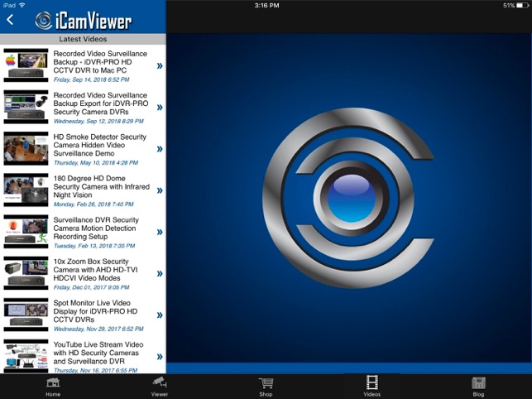
Task: Open 'YouTube Live Stream Video' title
Action: pos(98,353)
